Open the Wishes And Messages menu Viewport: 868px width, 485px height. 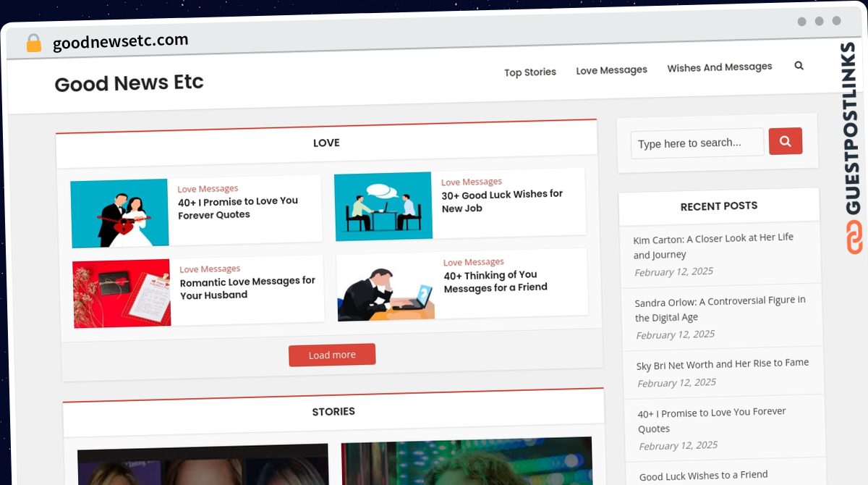720,67
